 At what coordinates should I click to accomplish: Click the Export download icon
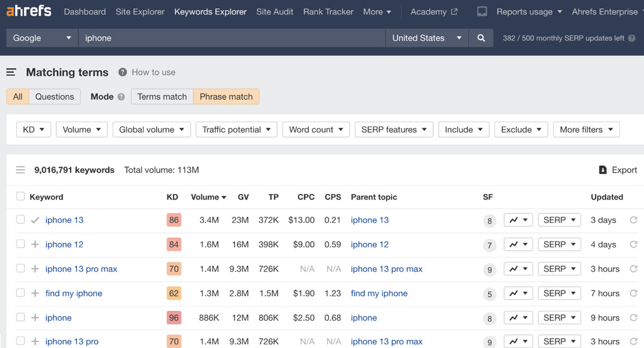(603, 170)
